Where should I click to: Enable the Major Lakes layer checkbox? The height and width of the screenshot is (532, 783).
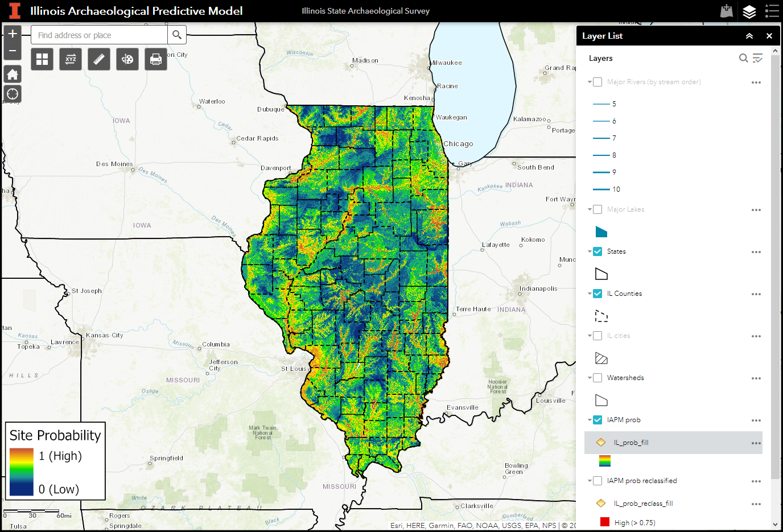pyautogui.click(x=597, y=209)
